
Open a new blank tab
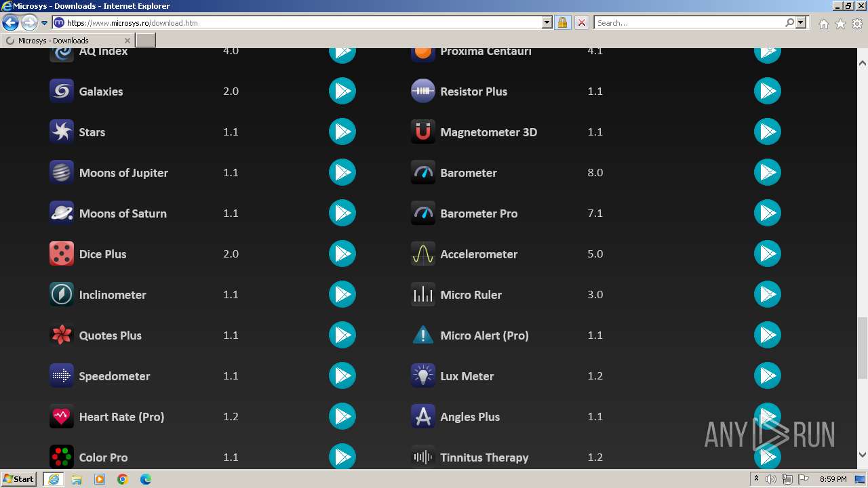point(146,41)
